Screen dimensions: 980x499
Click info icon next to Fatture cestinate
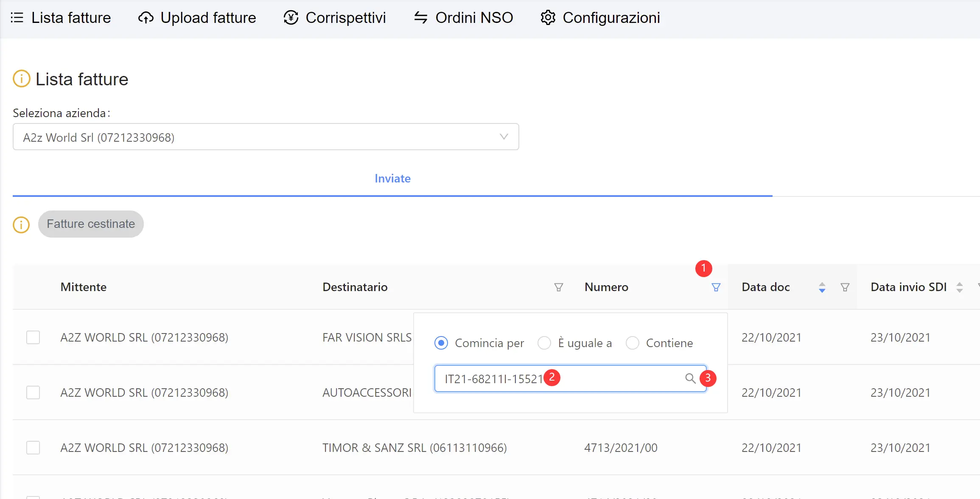click(x=22, y=224)
